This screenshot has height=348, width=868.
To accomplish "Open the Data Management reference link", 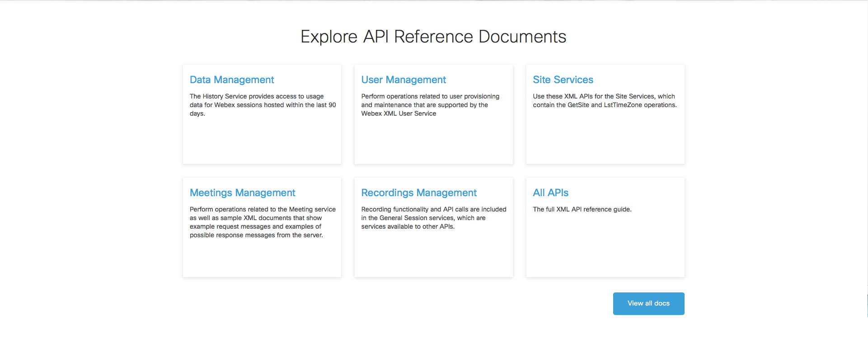I will tap(232, 80).
